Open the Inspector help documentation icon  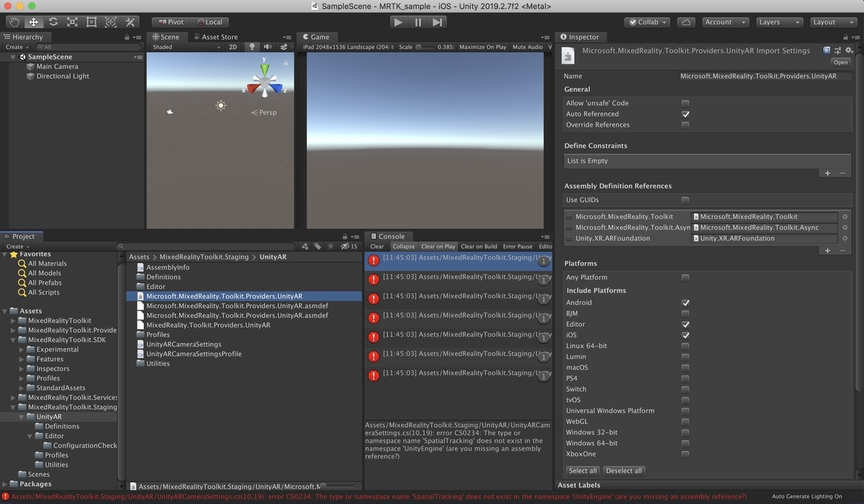(x=827, y=50)
